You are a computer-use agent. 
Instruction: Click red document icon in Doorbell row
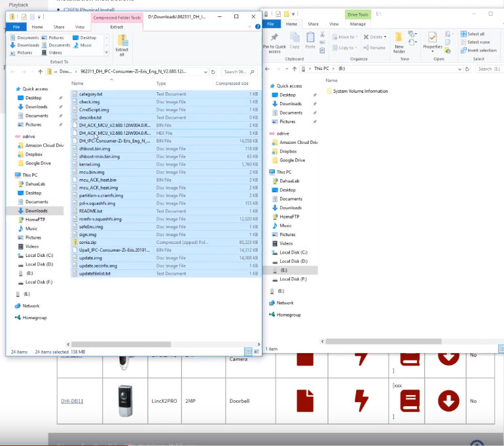(x=305, y=400)
